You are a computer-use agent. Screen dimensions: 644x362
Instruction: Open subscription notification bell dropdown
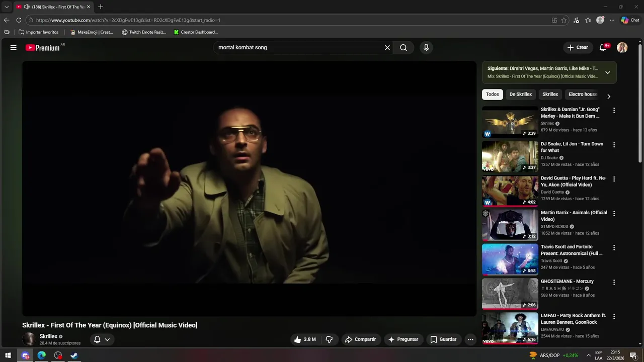[x=102, y=339]
